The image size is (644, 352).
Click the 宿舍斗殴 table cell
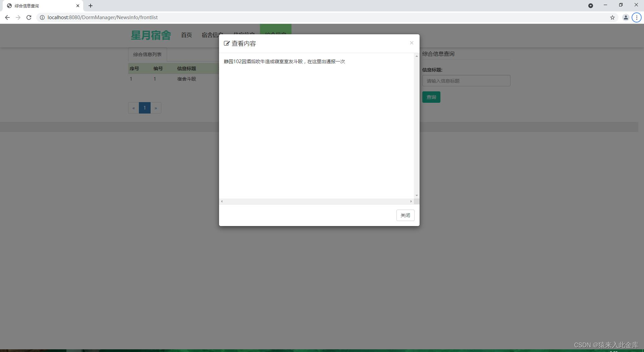click(187, 79)
